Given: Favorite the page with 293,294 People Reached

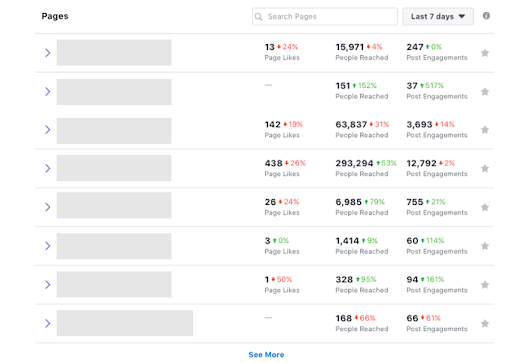Looking at the screenshot, I should coord(485,168).
